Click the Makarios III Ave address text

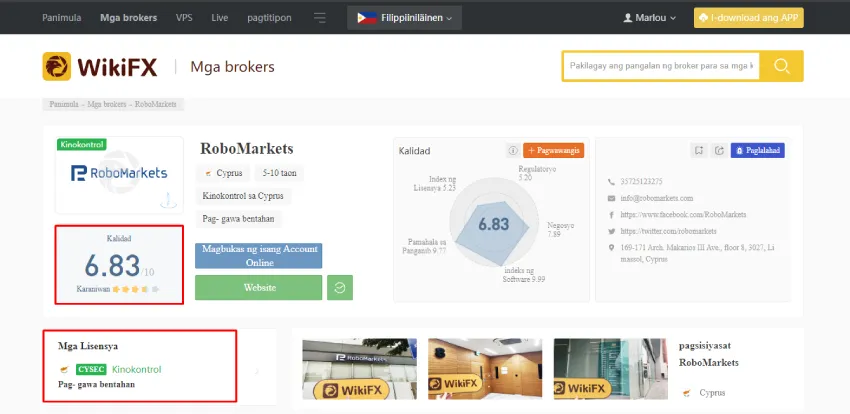pos(698,253)
